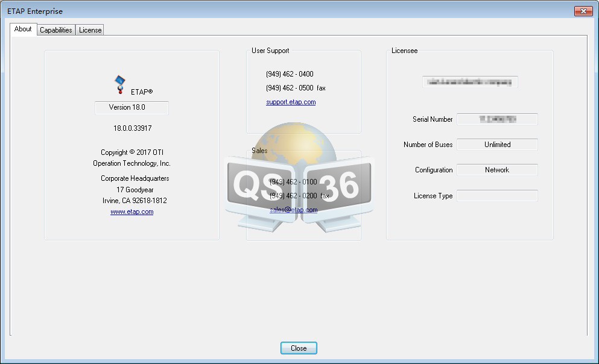Click the ETAP® product name text
This screenshot has width=599, height=364.
[x=142, y=92]
